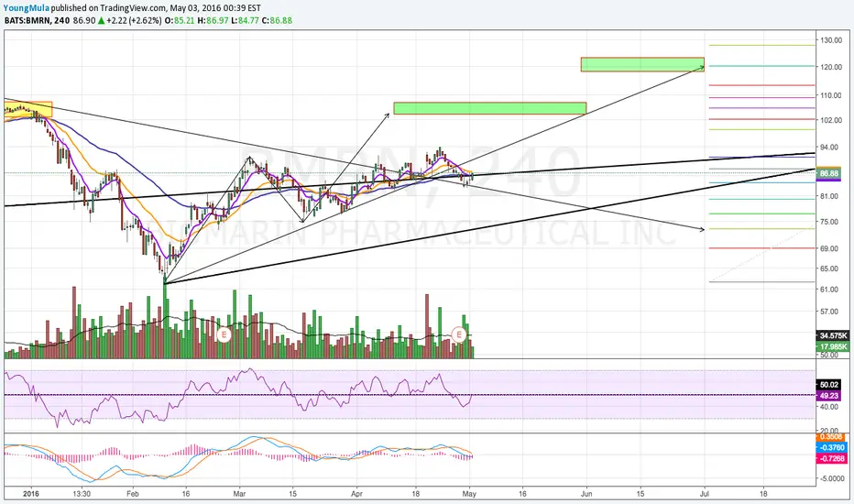Viewport: 854px width, 504px height.
Task: Click the Jul label on the time axis
Action: coord(705,494)
